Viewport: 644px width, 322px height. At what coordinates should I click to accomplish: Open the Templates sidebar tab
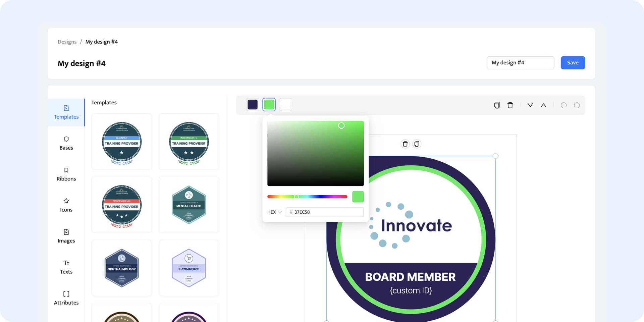click(66, 112)
